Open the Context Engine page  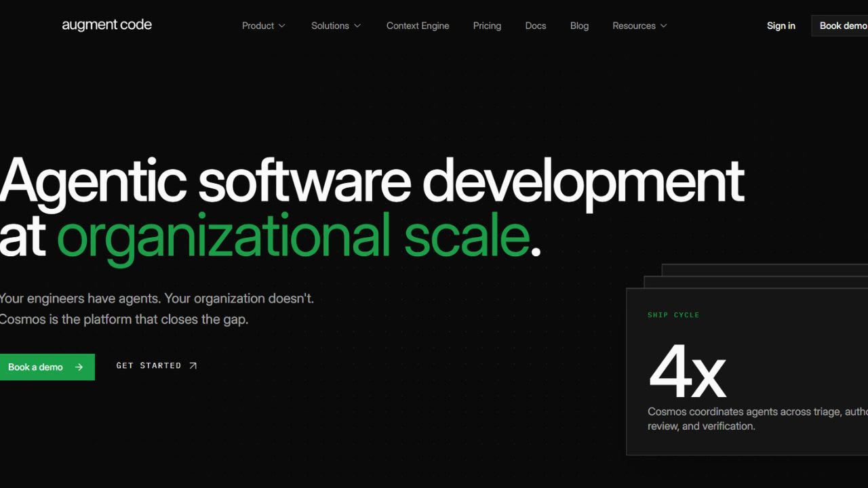pyautogui.click(x=418, y=26)
